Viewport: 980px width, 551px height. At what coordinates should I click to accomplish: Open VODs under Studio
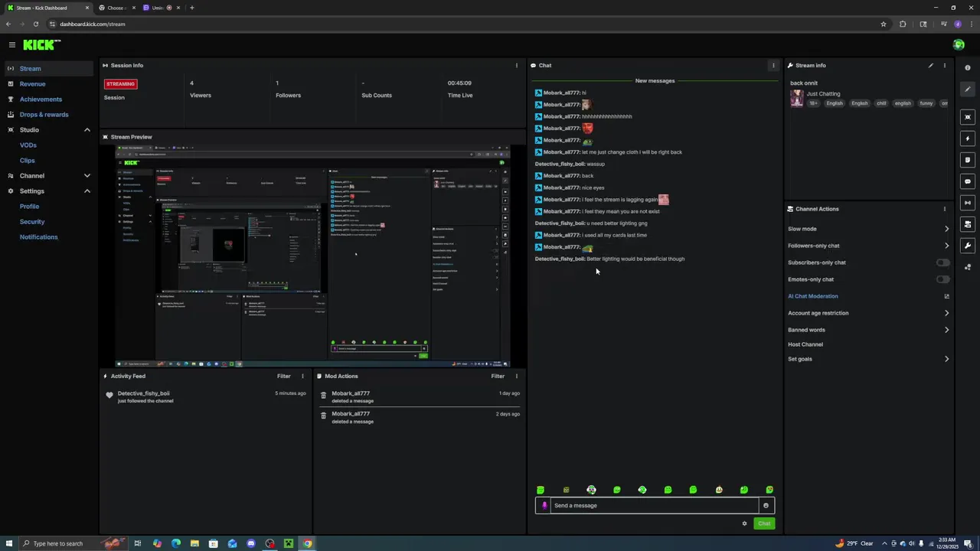pos(28,145)
